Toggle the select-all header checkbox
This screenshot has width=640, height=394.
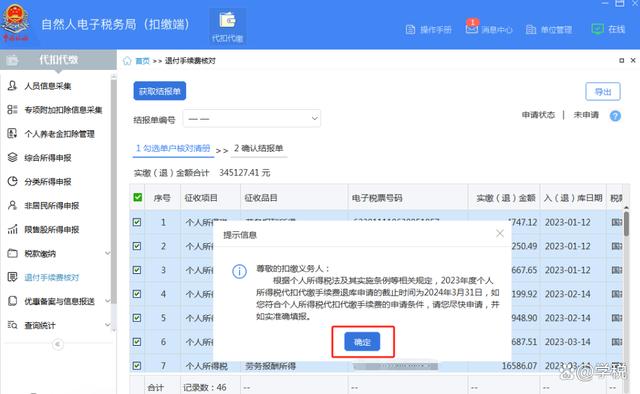pyautogui.click(x=138, y=198)
